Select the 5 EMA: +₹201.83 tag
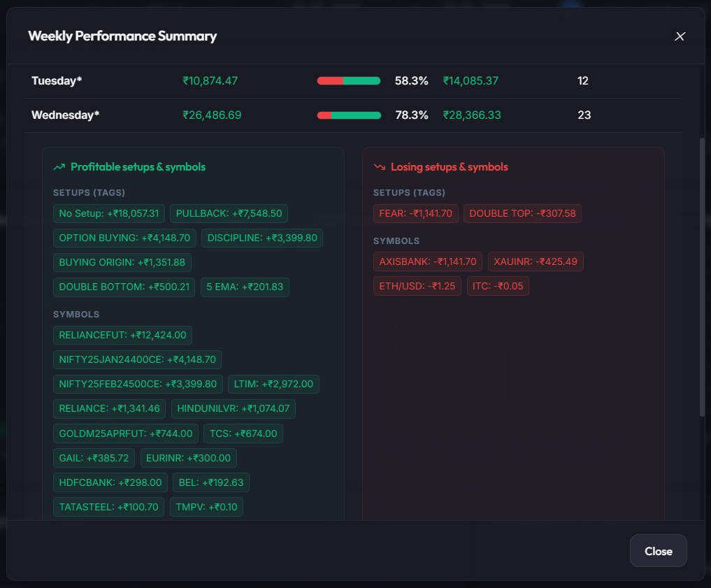This screenshot has width=711, height=588. click(x=245, y=287)
